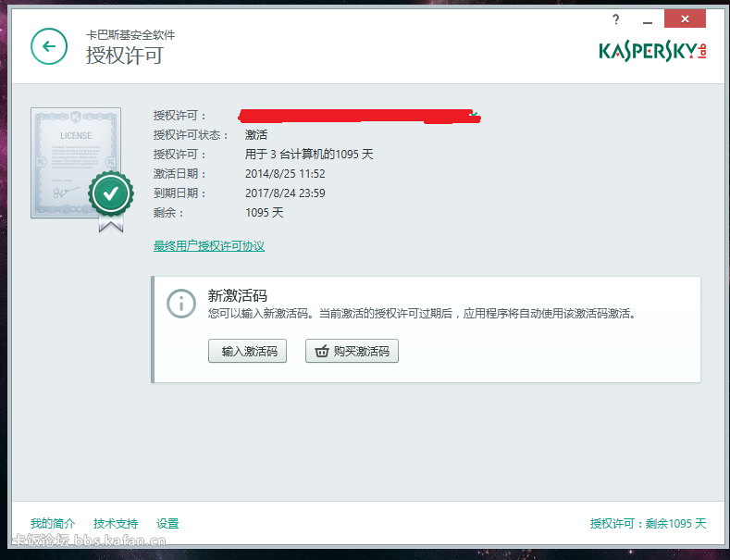Click the 卡巴斯基安全软件 header text
730x560 pixels.
tap(130, 34)
